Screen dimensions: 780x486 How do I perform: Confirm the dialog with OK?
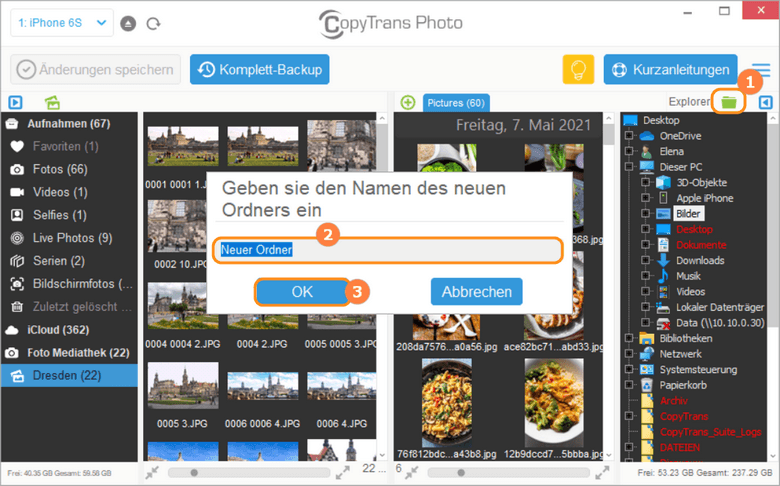(302, 292)
